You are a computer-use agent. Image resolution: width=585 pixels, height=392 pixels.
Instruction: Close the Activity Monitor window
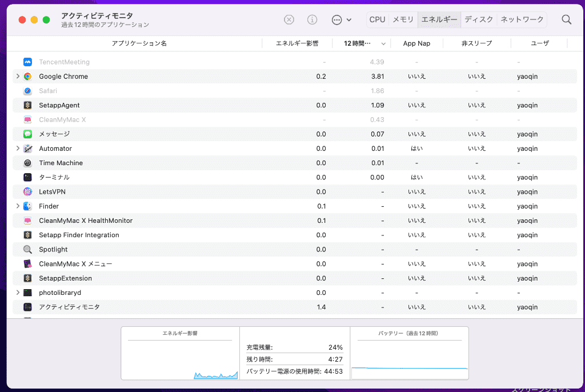click(22, 20)
